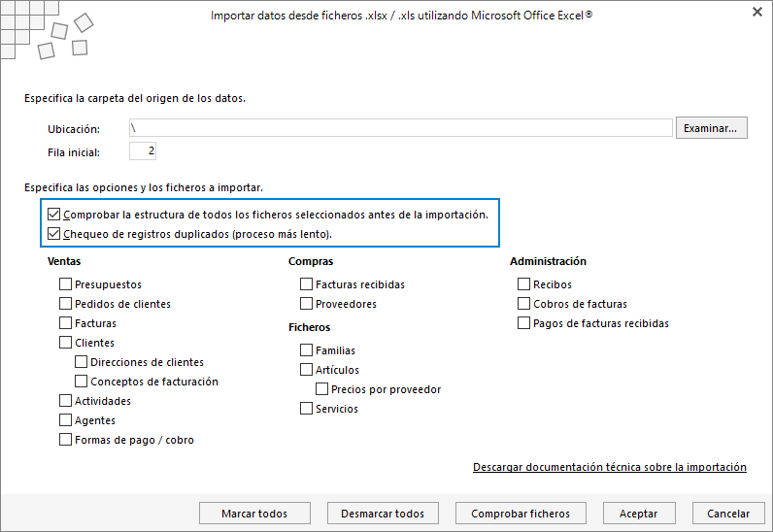Click the Ubicación path input field
Screen dimensions: 773x532
pyautogui.click(x=401, y=128)
